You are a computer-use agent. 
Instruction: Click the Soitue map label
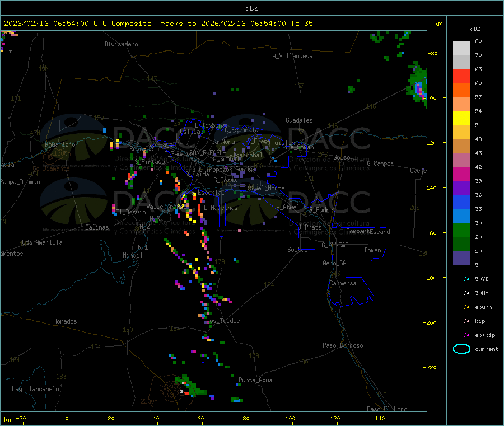point(297,250)
